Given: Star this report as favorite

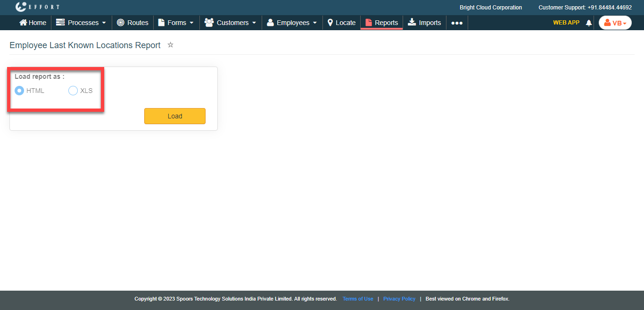Looking at the screenshot, I should click(x=171, y=45).
